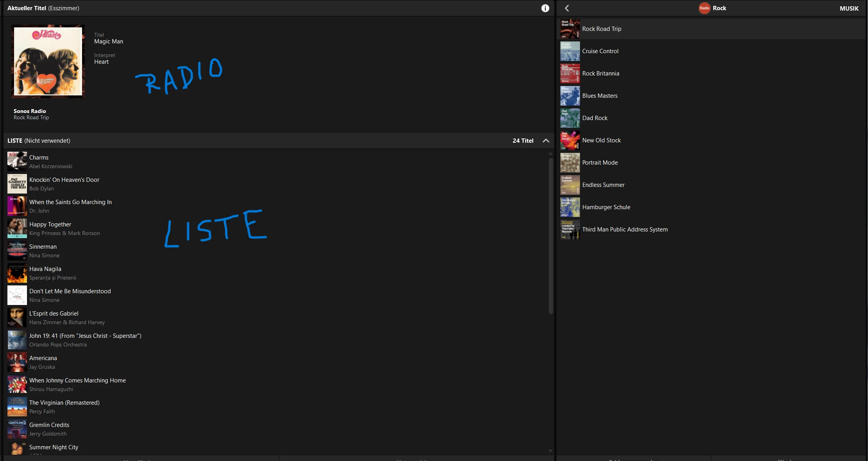The image size is (868, 461).
Task: Click Third Man Public Address thumbnail
Action: [x=570, y=230]
